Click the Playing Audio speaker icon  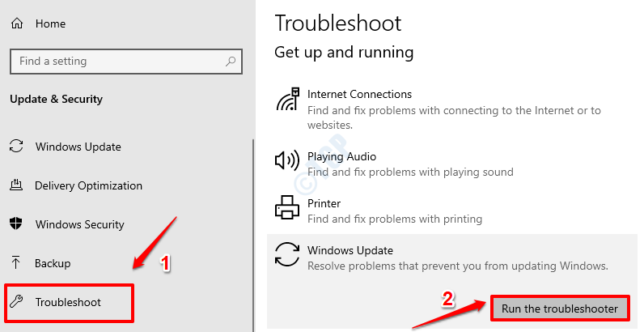click(x=286, y=160)
